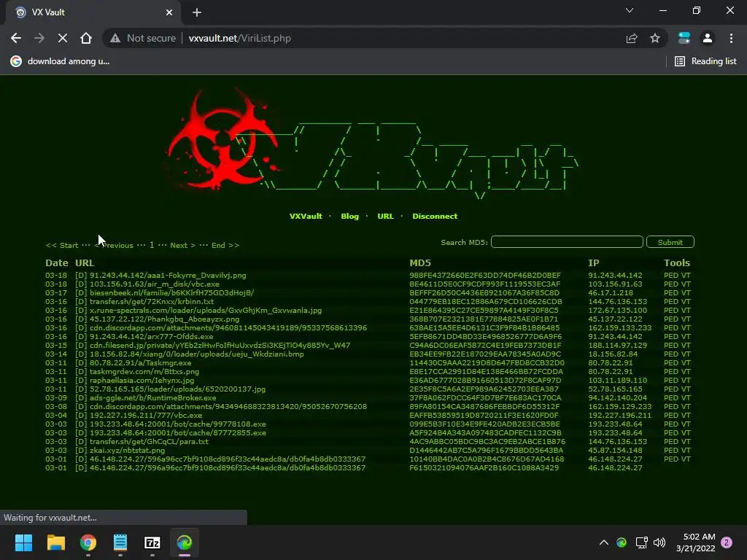Share this page via the share icon
Screen dimensions: 747x560
[x=632, y=38]
